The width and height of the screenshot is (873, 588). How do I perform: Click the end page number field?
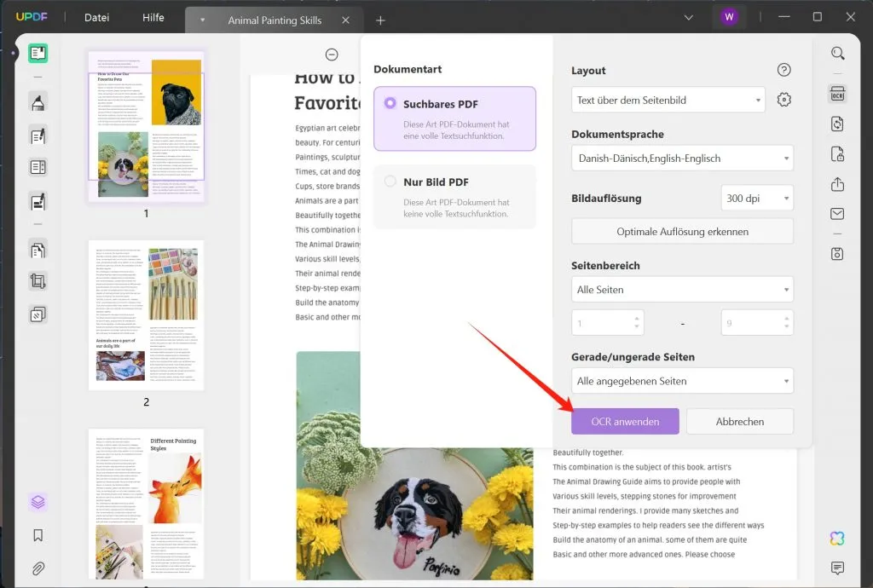pos(757,323)
